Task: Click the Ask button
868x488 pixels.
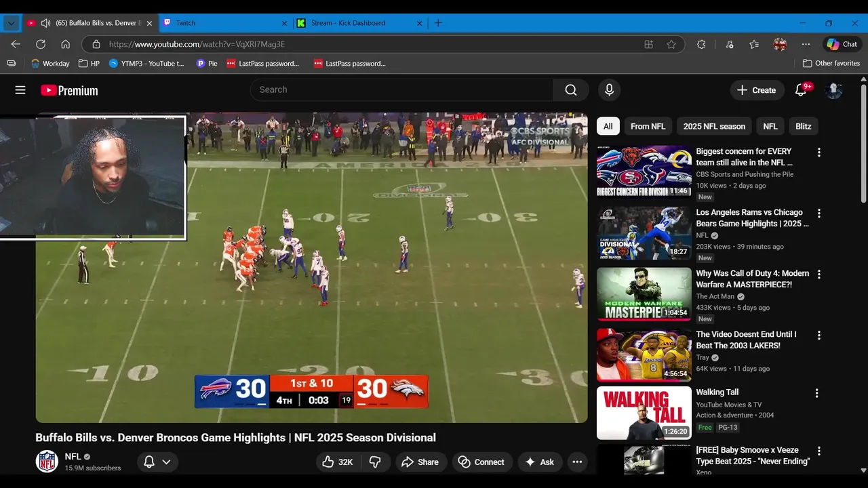Action: pos(540,462)
